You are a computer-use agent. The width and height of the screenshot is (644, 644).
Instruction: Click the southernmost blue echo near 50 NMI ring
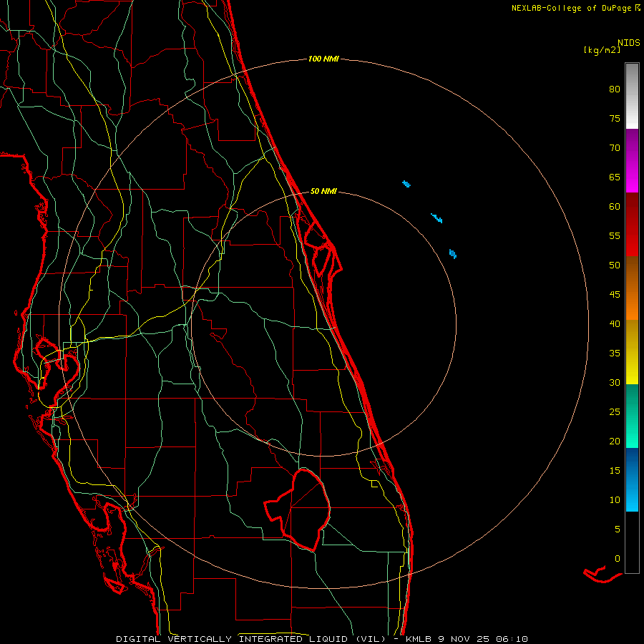pyautogui.click(x=453, y=254)
